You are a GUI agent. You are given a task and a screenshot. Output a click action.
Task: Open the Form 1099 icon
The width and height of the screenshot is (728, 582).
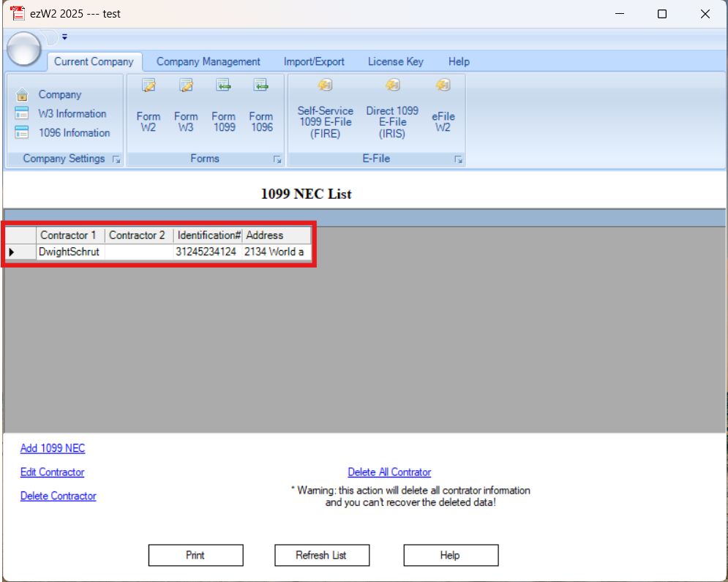pyautogui.click(x=223, y=106)
